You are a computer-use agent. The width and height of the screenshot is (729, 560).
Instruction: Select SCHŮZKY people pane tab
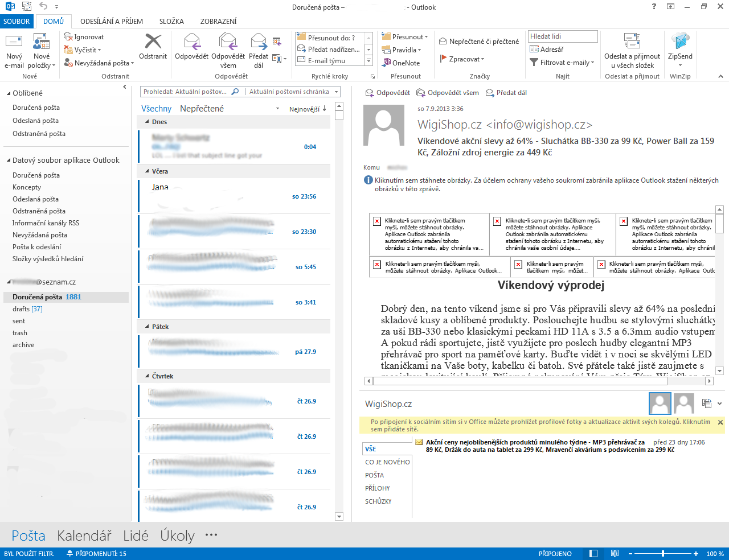pos(378,501)
